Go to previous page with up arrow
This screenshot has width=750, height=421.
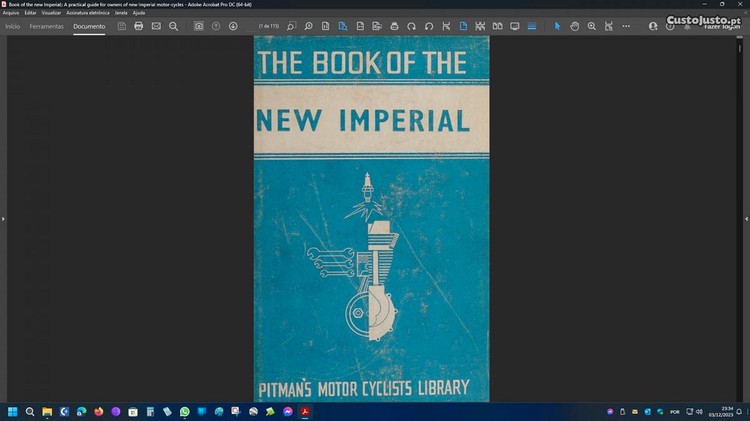pos(216,26)
